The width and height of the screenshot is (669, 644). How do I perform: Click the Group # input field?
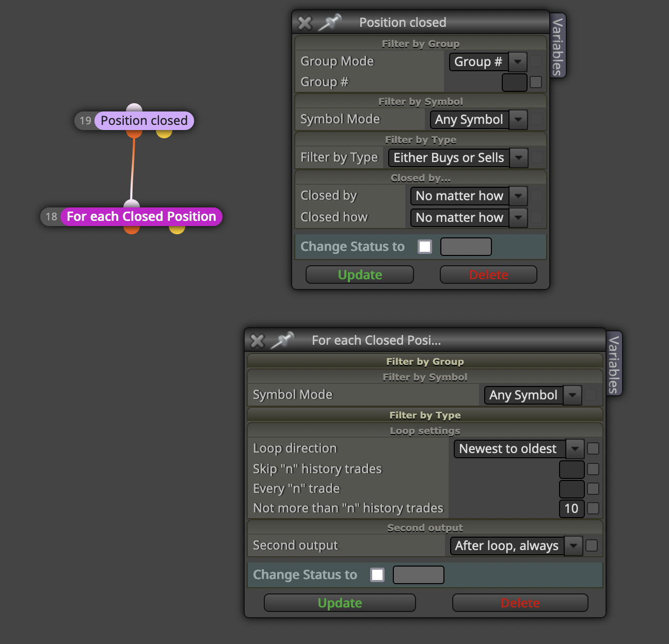515,83
